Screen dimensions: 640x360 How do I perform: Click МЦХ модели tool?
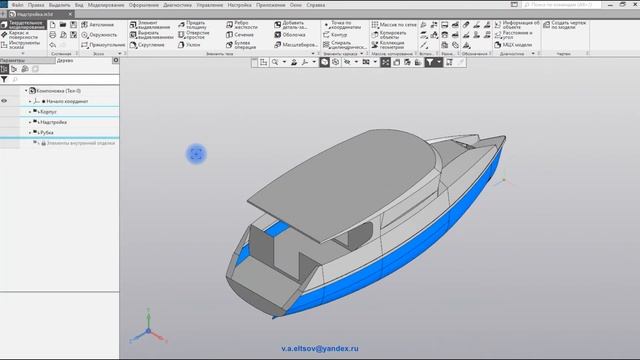click(x=513, y=45)
